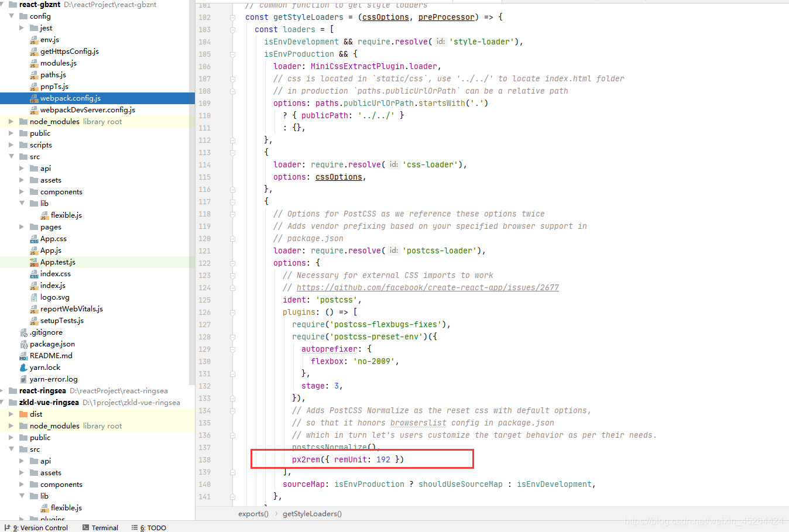Open webpackDevServer.config.js
The height and width of the screenshot is (532, 789).
coord(88,110)
